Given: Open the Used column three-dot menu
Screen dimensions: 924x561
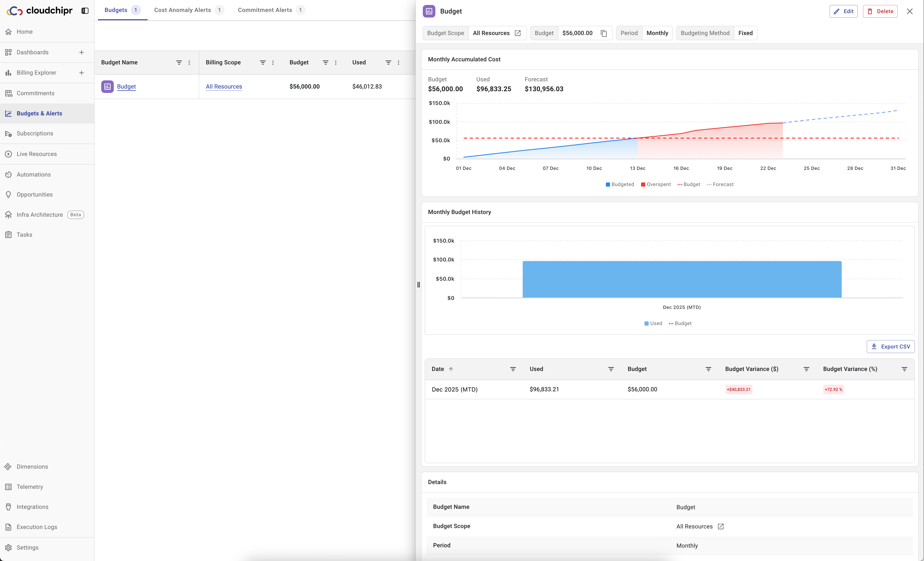Looking at the screenshot, I should 398,63.
